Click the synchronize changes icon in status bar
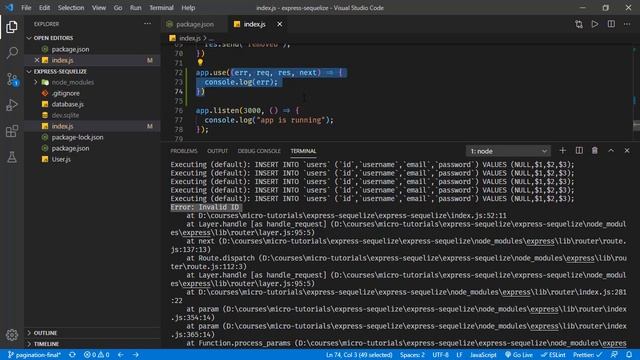 72,355
